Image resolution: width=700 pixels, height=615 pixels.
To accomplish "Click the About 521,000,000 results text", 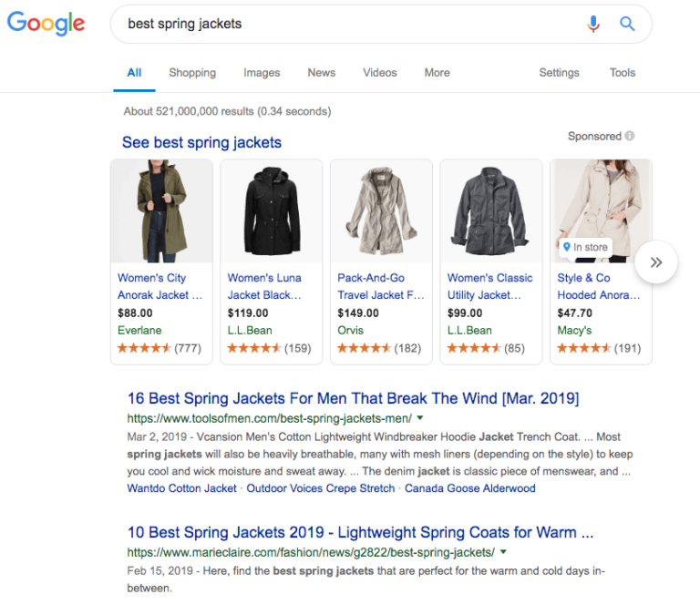I will pyautogui.click(x=227, y=111).
